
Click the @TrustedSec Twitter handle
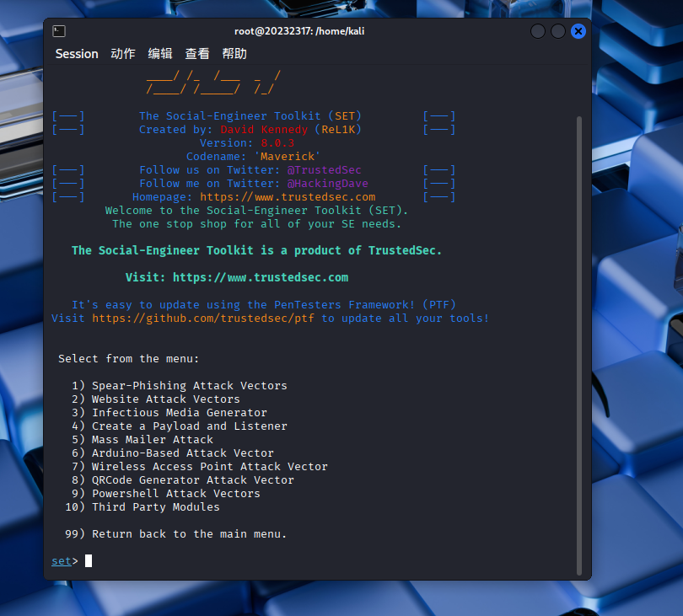[x=324, y=170]
